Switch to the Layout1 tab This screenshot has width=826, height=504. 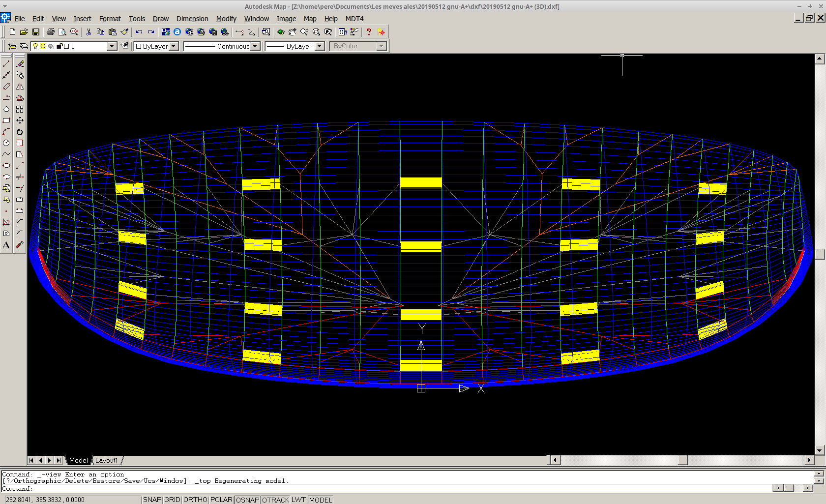(107, 460)
